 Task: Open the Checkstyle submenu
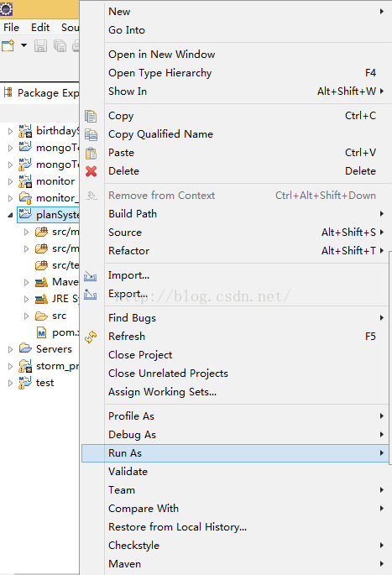click(235, 546)
